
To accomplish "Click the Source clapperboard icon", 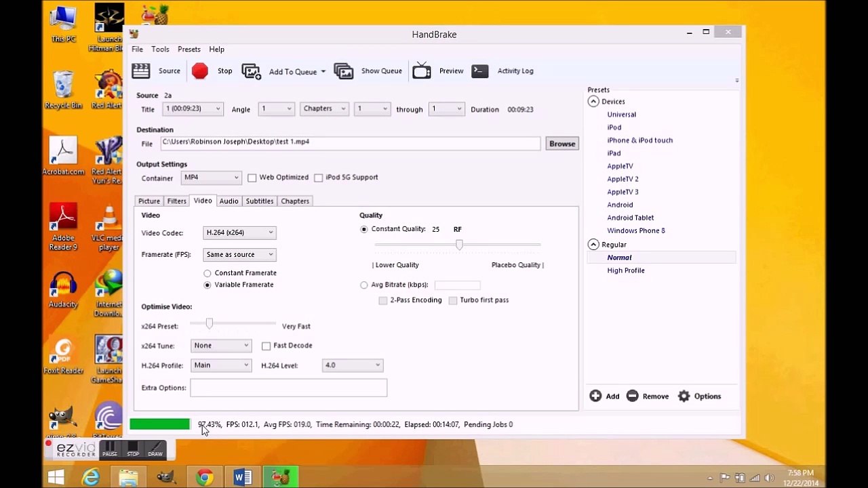I will (x=141, y=70).
